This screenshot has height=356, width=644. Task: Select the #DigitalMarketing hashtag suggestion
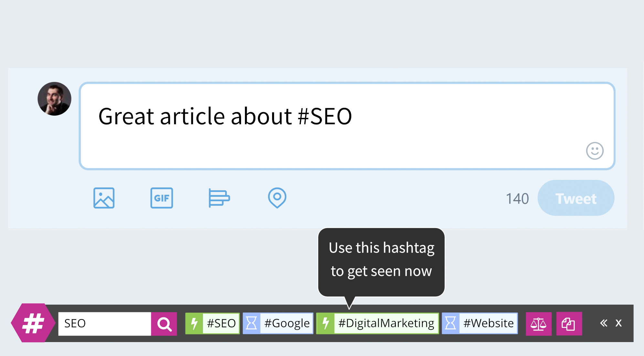point(386,323)
